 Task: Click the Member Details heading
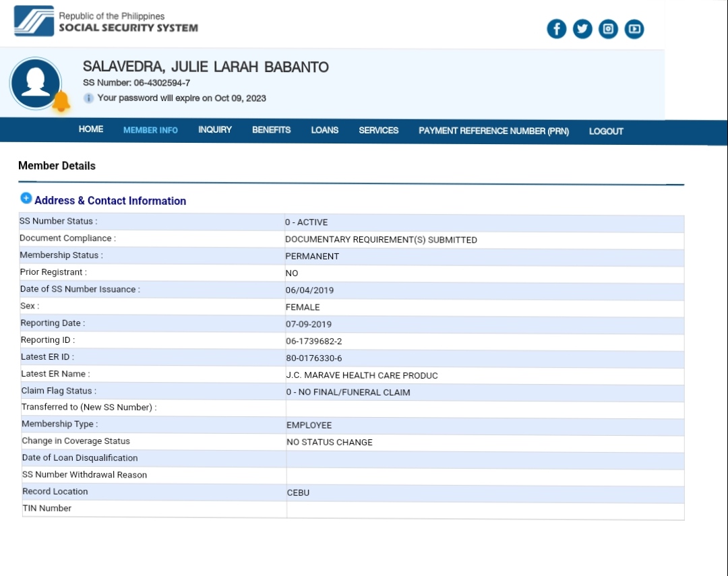(57, 166)
